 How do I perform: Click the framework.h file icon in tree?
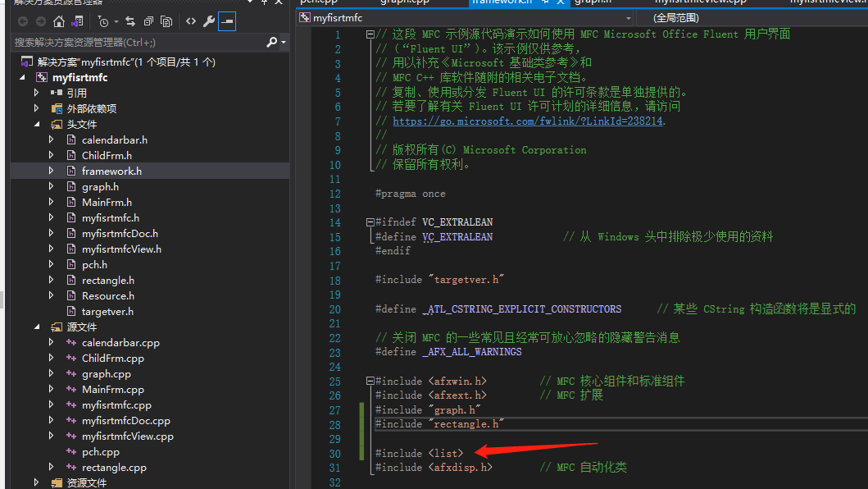71,171
